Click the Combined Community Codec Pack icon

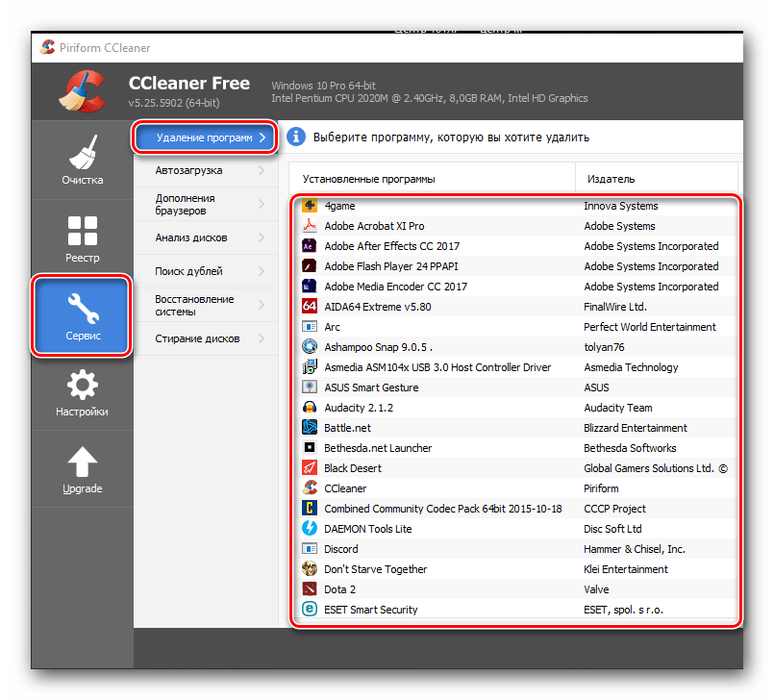click(x=310, y=509)
